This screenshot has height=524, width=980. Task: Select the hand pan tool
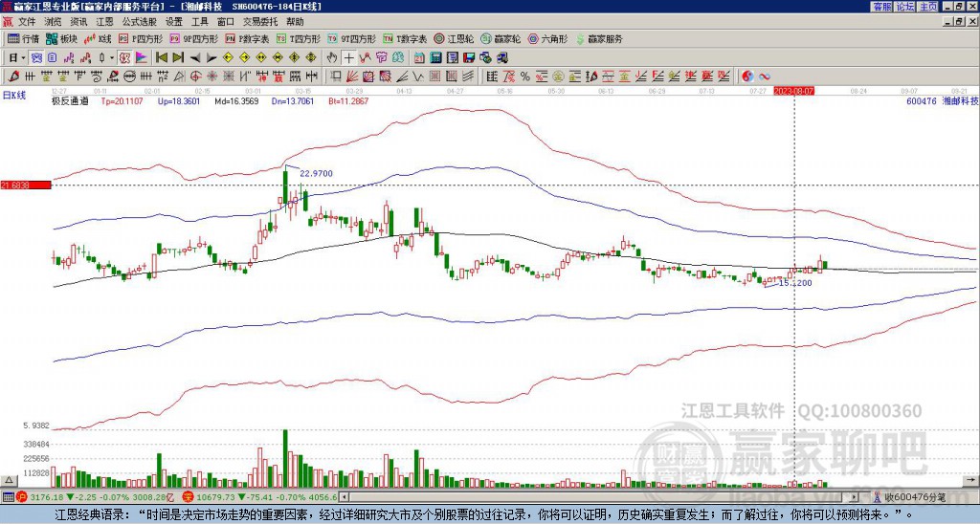[332, 58]
